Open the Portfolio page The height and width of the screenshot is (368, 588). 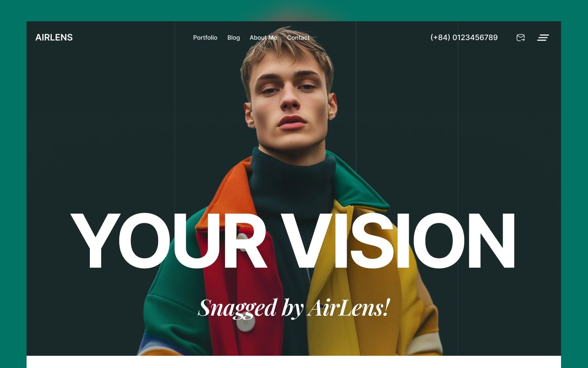tap(205, 38)
